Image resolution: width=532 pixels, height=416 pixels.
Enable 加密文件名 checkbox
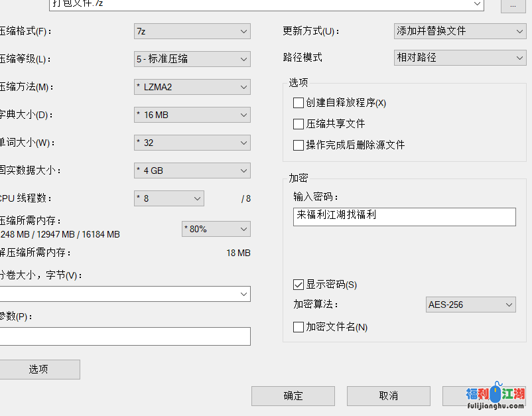tap(299, 327)
